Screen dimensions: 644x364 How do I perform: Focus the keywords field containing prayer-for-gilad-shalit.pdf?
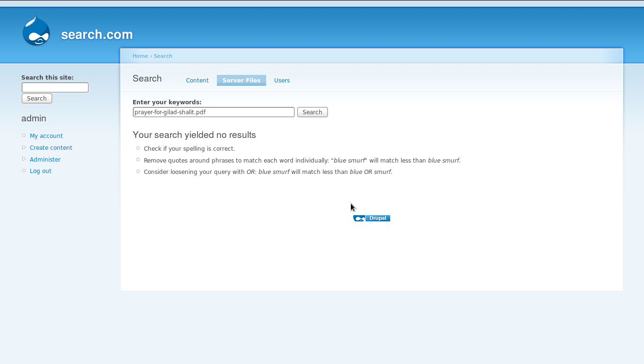[x=214, y=112]
